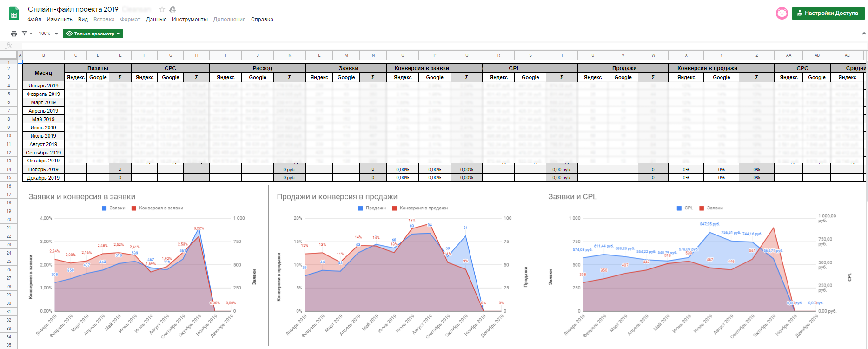This screenshot has width=868, height=349.
Task: Select column B header
Action: point(44,55)
